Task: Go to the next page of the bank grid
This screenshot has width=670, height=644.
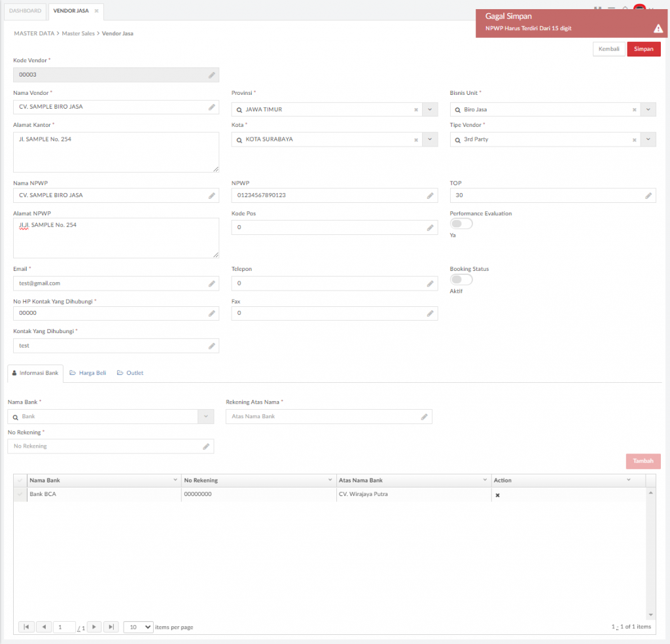Action: (x=94, y=627)
